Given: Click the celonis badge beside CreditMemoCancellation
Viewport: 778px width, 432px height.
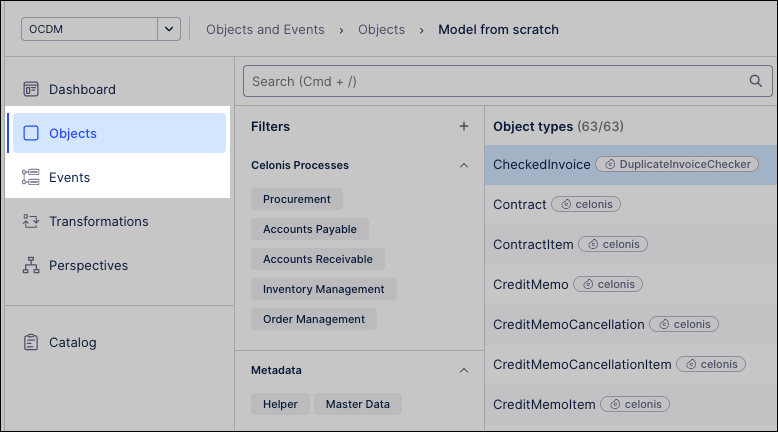Looking at the screenshot, I should [684, 324].
